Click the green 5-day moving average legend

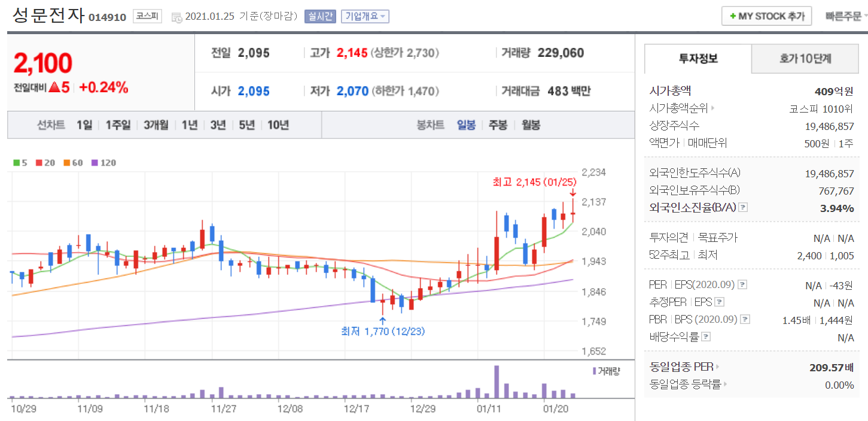pyautogui.click(x=20, y=162)
